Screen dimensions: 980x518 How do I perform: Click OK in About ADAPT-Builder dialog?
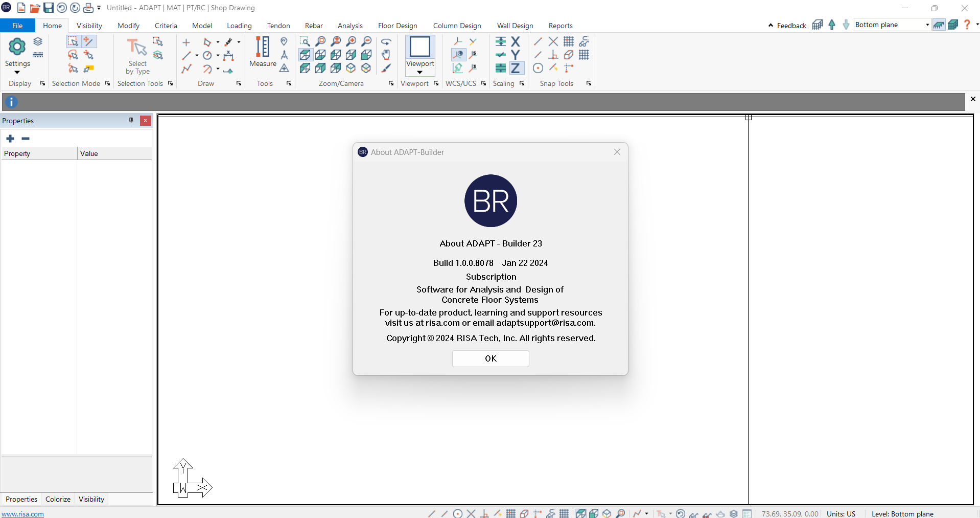[x=491, y=358]
